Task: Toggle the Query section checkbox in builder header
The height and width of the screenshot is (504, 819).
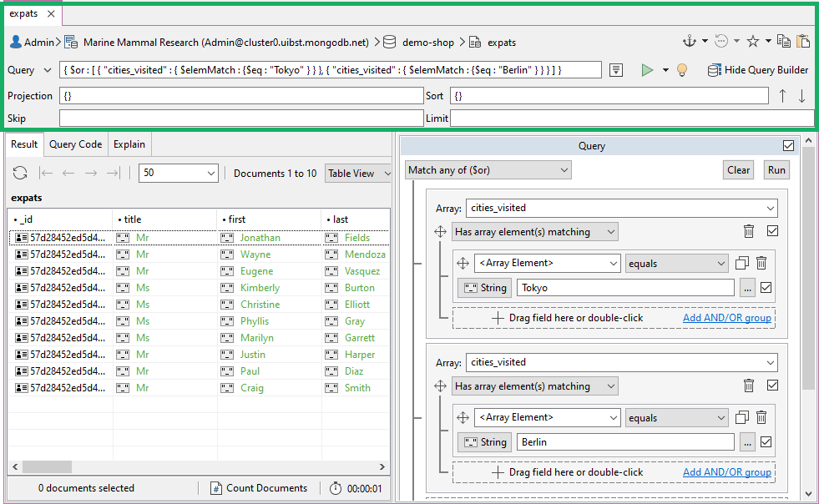Action: pos(789,146)
